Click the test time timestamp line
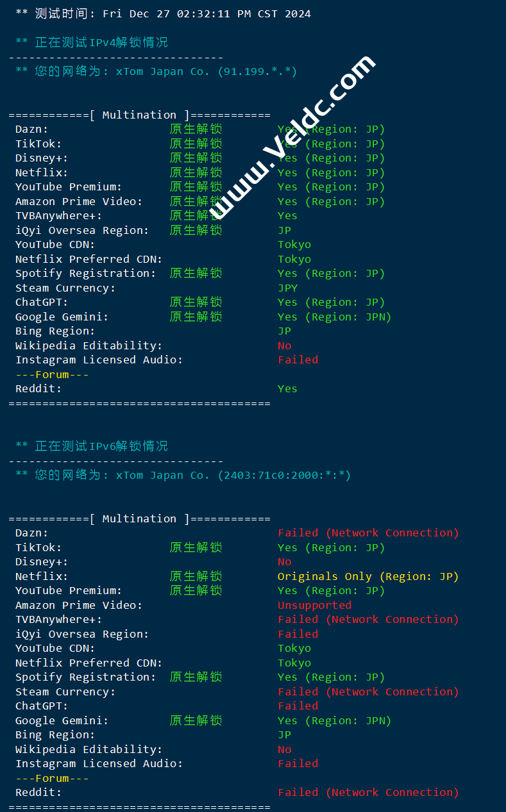Viewport: 506px width, 812px height. (x=163, y=13)
